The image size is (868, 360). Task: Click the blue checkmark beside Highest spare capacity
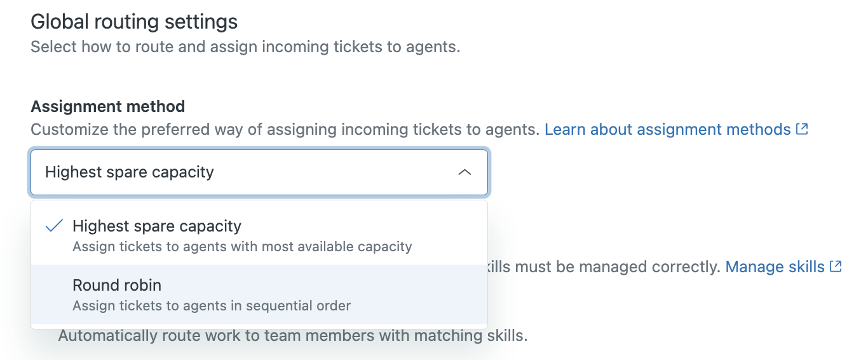[55, 226]
